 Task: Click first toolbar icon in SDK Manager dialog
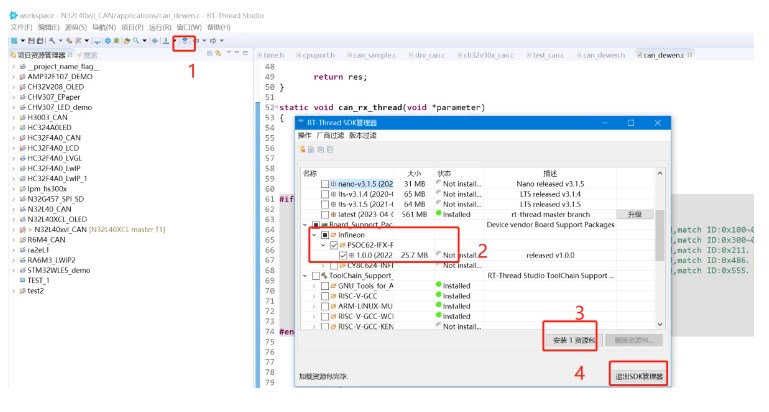click(x=303, y=149)
